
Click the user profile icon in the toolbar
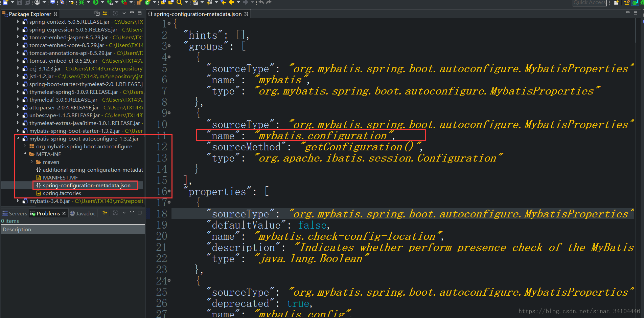(37, 2)
